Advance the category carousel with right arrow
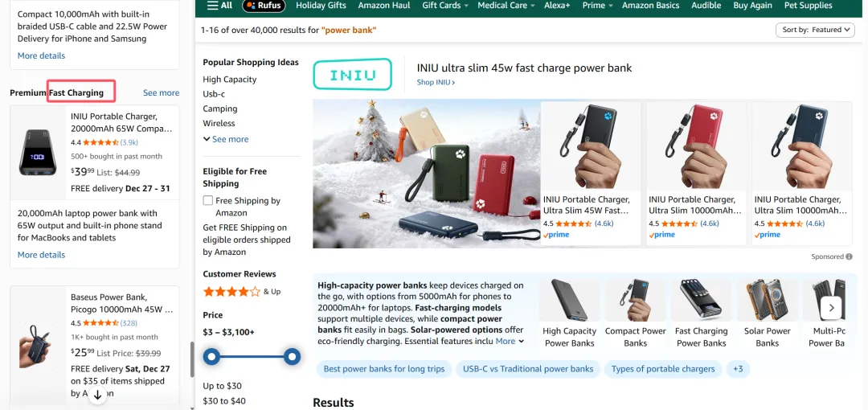 [831, 307]
